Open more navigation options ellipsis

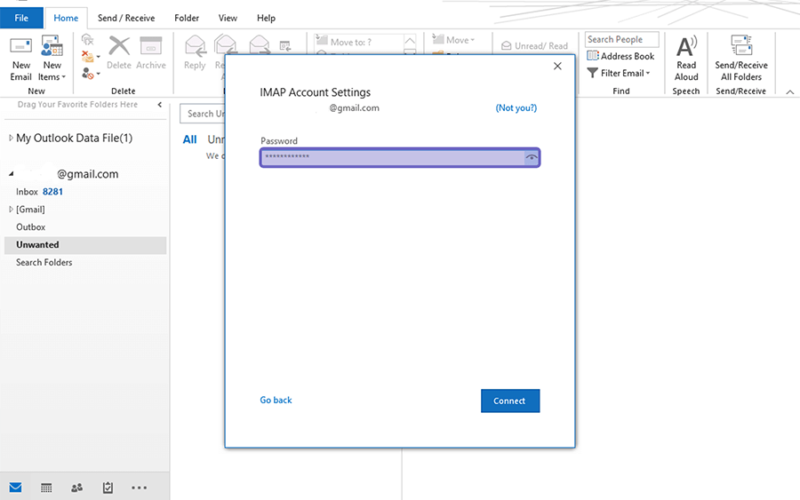point(139,488)
